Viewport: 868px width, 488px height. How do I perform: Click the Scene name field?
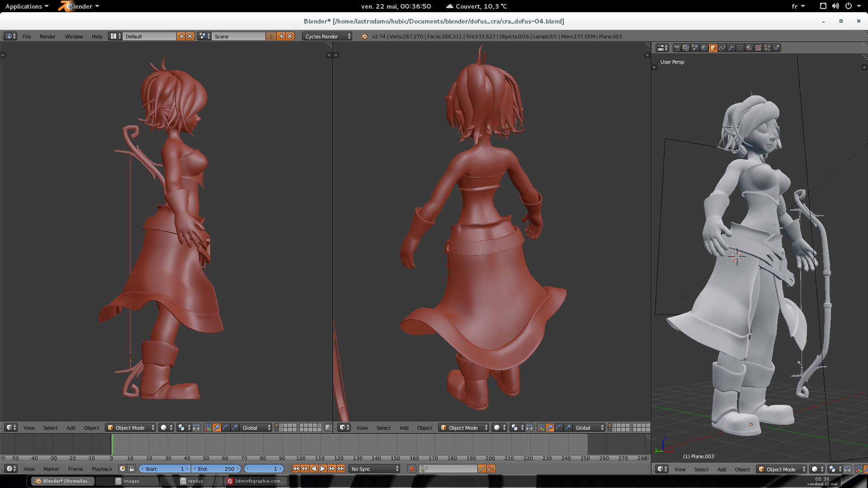[x=238, y=37]
